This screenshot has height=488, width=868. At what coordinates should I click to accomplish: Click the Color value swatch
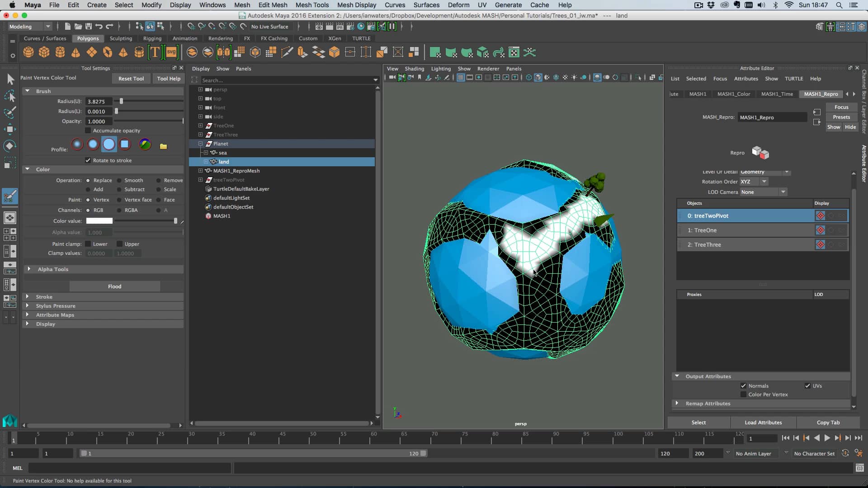click(99, 221)
